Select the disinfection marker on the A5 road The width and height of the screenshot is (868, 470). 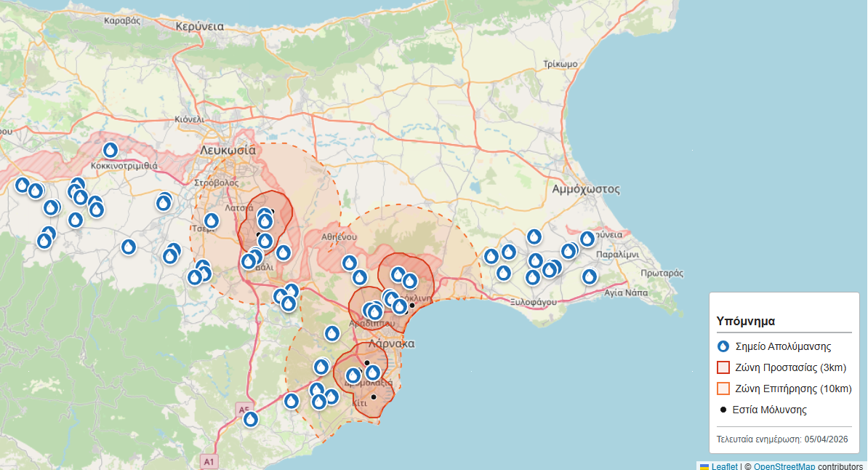(x=251, y=419)
